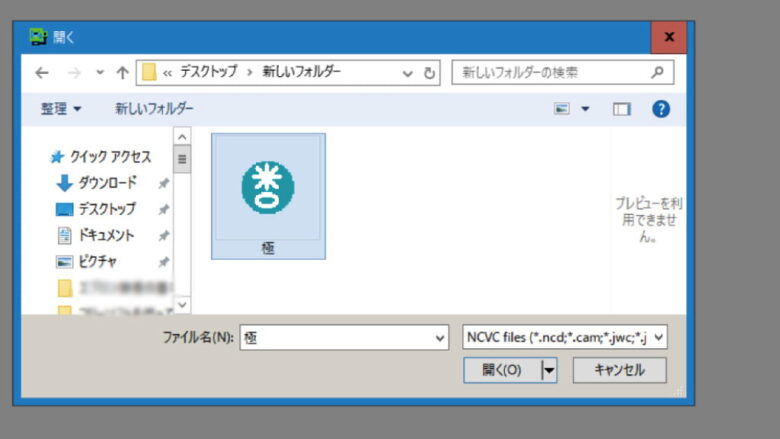Expand the view options dropdown arrow
Screen dimensions: 780x439
click(585, 109)
